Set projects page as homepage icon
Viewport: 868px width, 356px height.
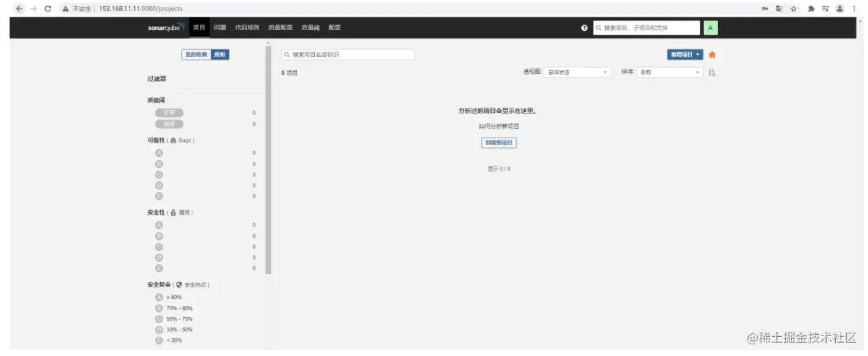(712, 55)
